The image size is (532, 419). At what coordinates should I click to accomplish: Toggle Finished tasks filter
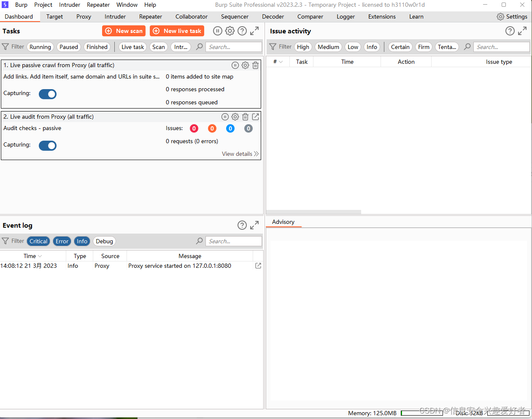[x=97, y=47]
